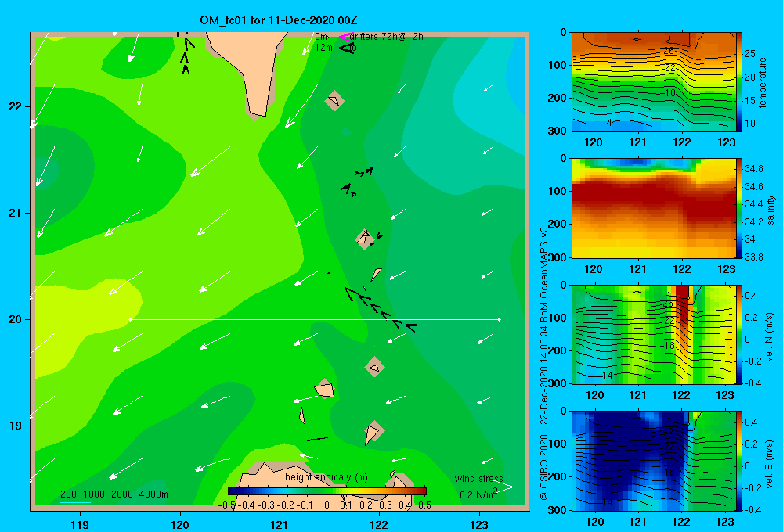Select the white transect line at latitude 20
Viewport: 783px width, 532px height.
(x=315, y=319)
